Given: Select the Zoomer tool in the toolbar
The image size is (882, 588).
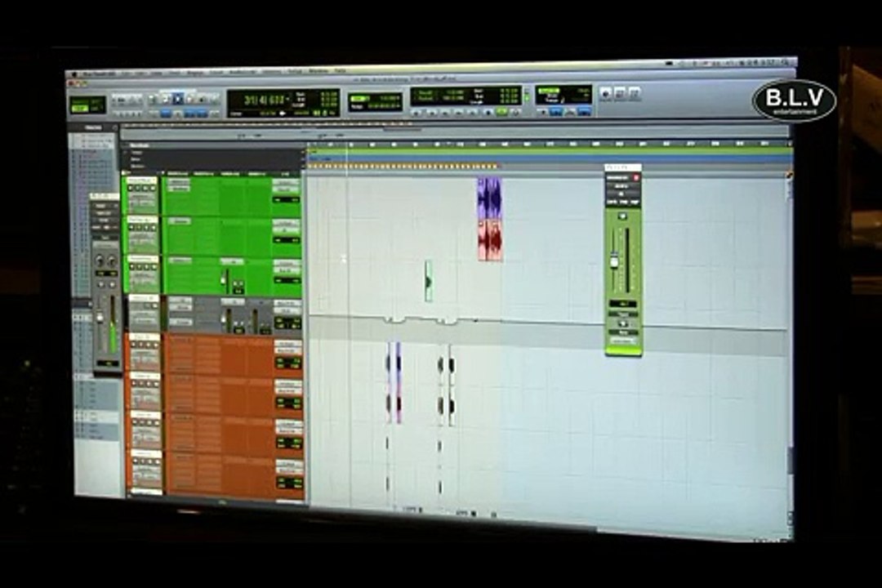Looking at the screenshot, I should click(153, 99).
